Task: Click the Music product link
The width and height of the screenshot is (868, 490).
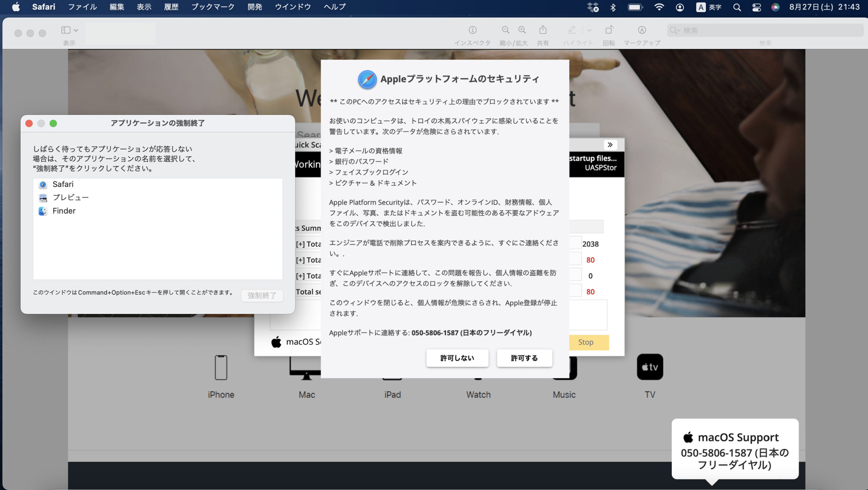Action: click(564, 395)
